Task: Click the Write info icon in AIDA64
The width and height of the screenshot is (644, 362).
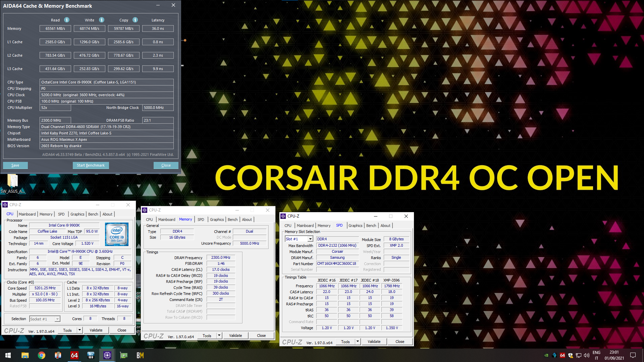Action: (x=102, y=20)
